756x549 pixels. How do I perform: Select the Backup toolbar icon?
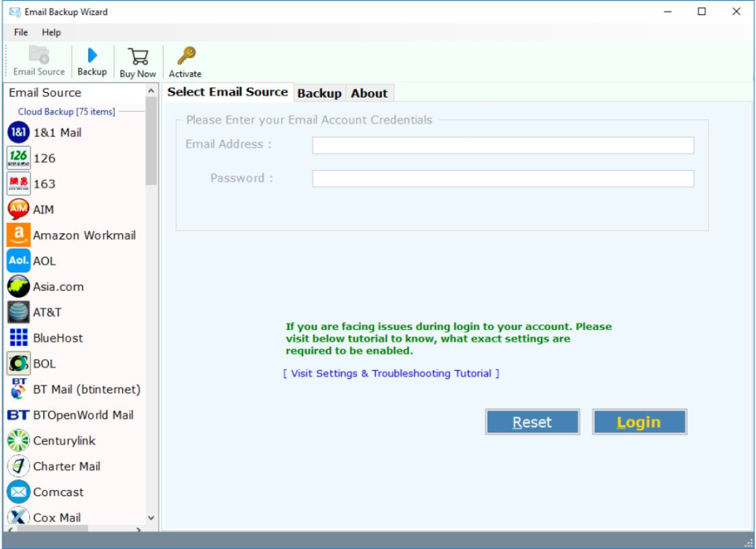[92, 59]
